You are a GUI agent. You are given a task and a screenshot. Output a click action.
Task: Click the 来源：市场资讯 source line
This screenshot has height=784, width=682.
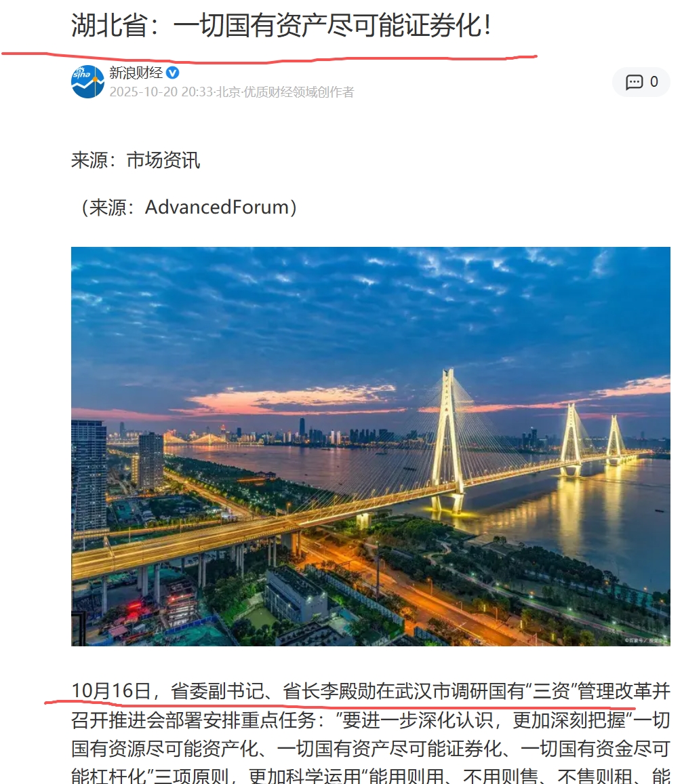[x=136, y=160]
